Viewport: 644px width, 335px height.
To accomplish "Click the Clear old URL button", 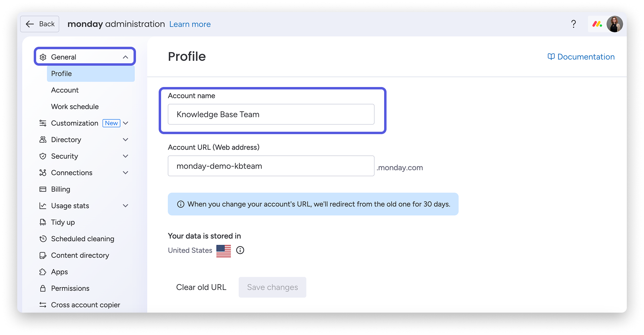I will click(201, 287).
